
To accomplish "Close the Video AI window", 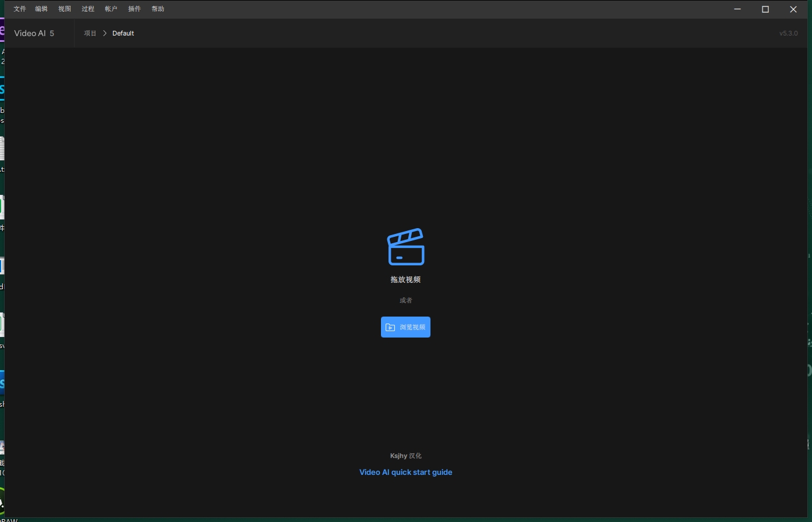I will 793,9.
